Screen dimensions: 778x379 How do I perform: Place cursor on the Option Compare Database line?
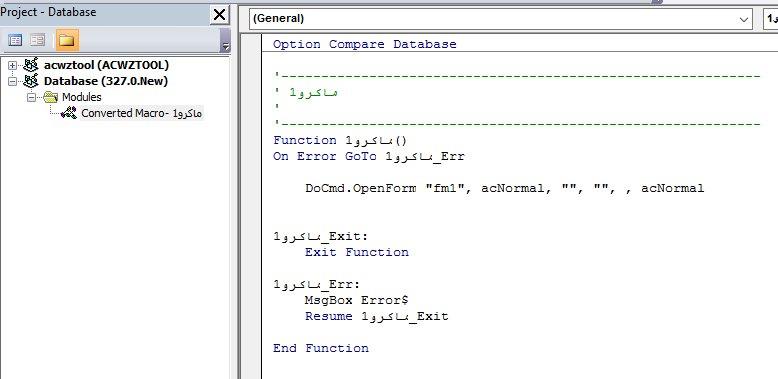[x=365, y=44]
